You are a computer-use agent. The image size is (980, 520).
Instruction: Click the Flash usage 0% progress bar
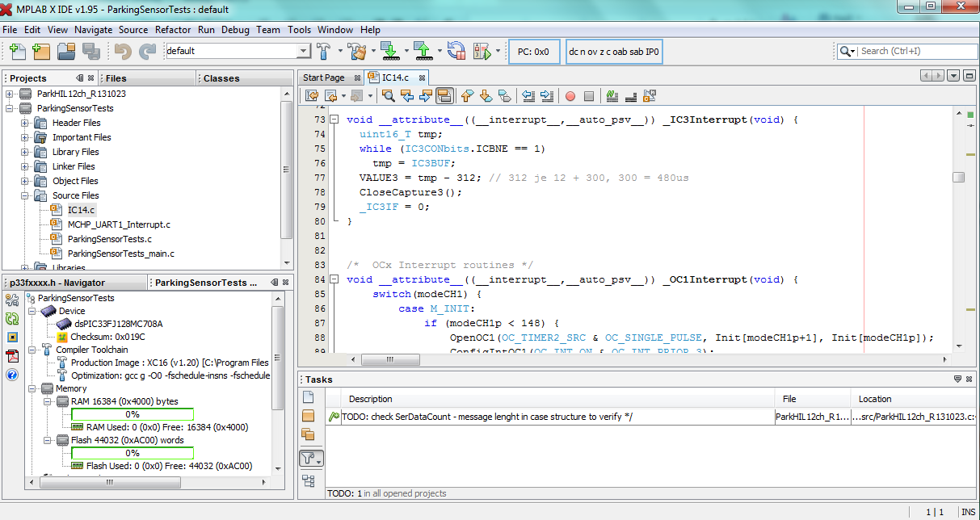point(132,453)
